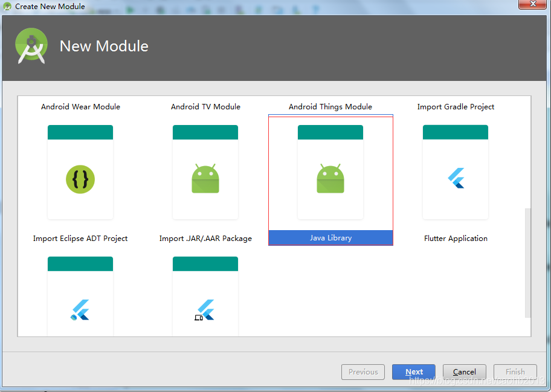This screenshot has width=551, height=392.
Task: Click the Previous button
Action: [x=363, y=372]
